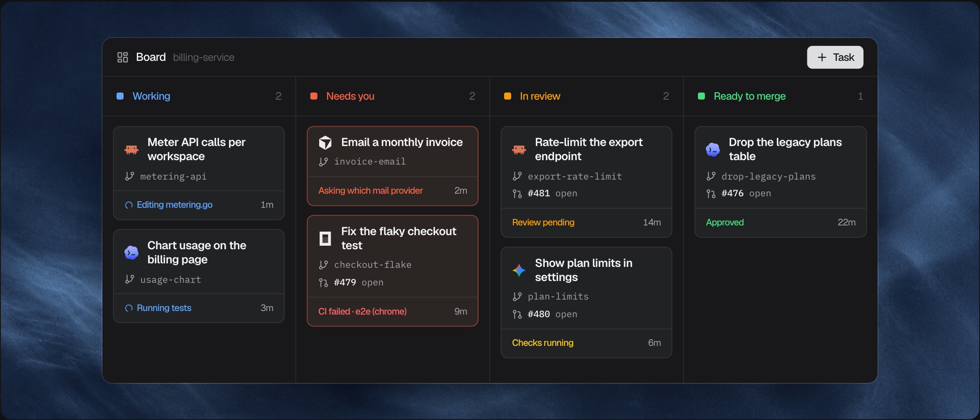980x420 pixels.
Task: Click the 22m timestamp on Drop legacy plans card
Action: (846, 222)
